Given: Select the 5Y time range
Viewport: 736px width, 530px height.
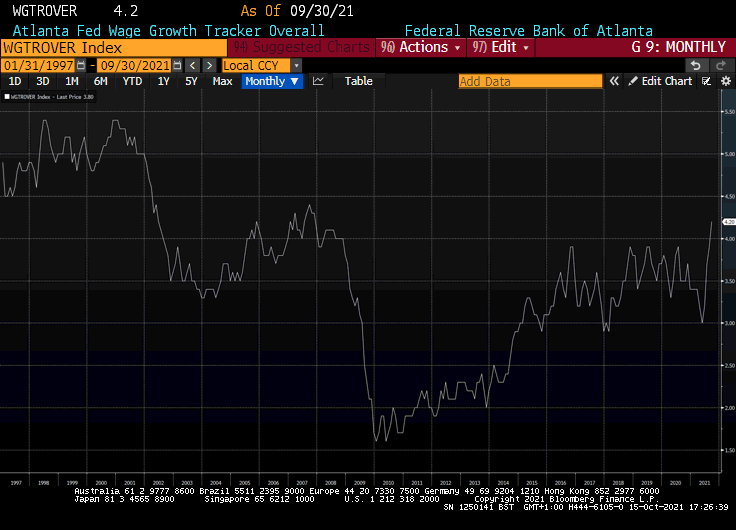Looking at the screenshot, I should click(191, 81).
